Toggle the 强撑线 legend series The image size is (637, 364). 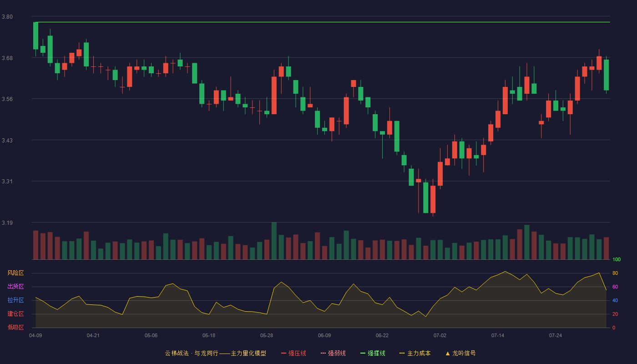coord(373,353)
